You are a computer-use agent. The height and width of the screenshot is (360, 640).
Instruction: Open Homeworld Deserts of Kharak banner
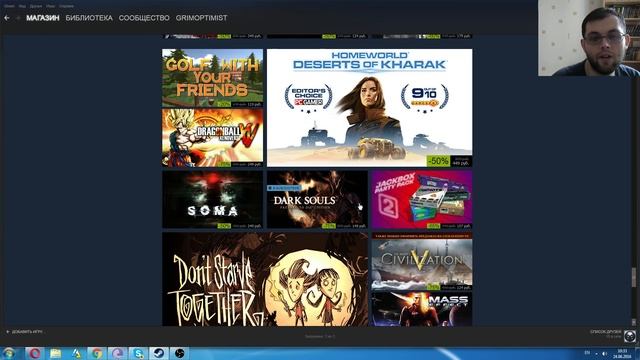click(369, 108)
